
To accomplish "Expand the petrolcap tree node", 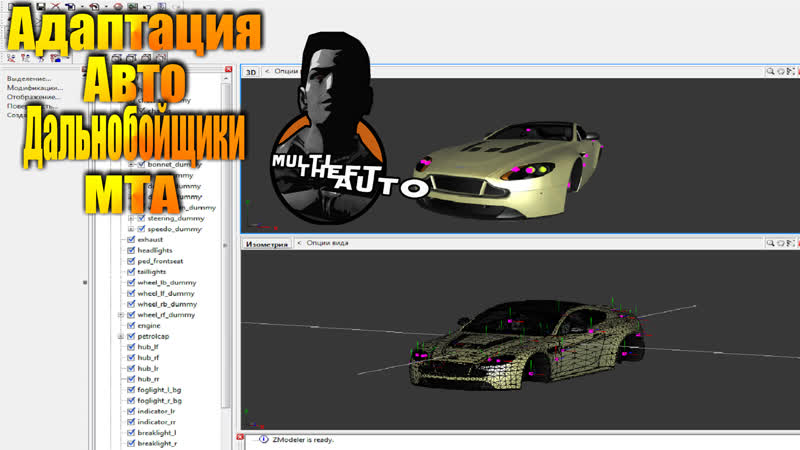I will tap(121, 336).
